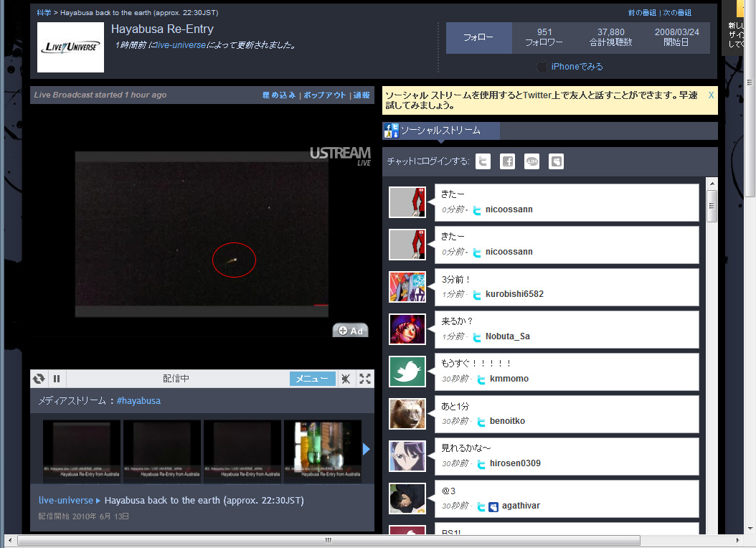Viewport: 756px width, 548px height.
Task: Click the 科学 category breadcrumb
Action: pyautogui.click(x=44, y=13)
